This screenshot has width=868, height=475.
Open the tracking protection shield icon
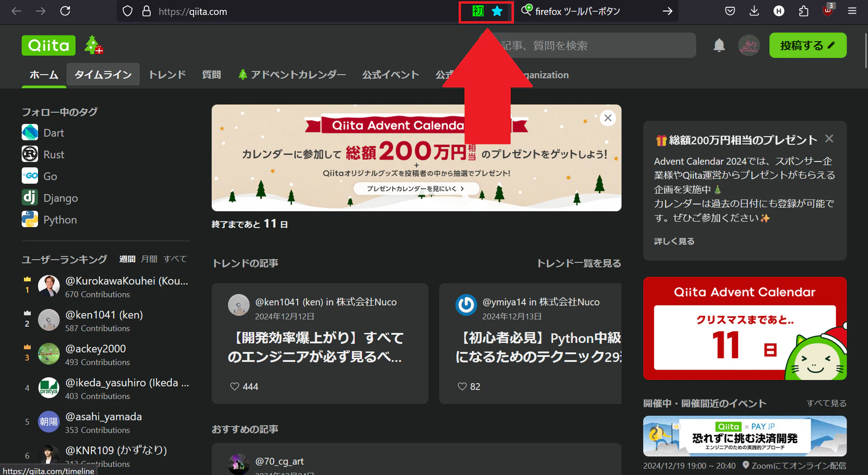point(128,11)
